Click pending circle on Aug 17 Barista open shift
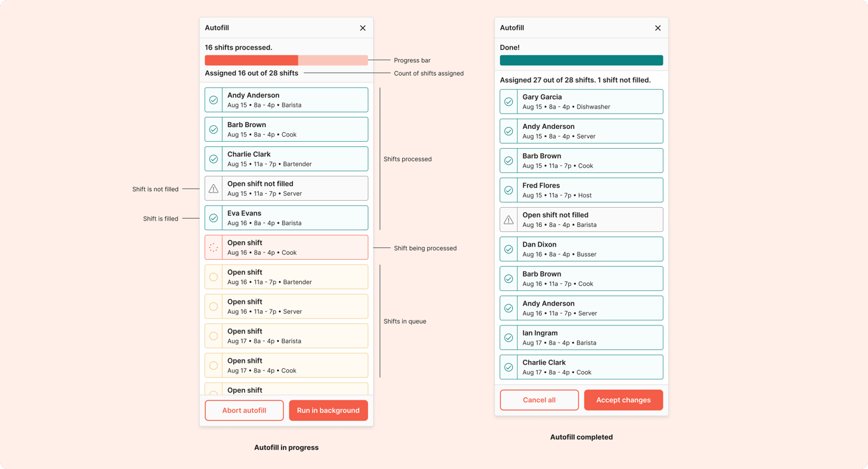The width and height of the screenshot is (868, 469). (x=214, y=336)
